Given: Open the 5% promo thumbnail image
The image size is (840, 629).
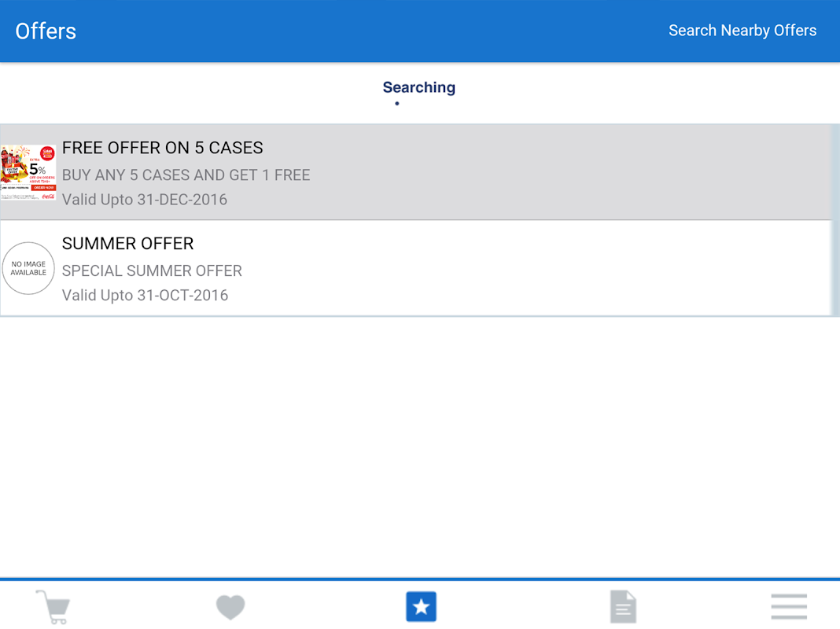Looking at the screenshot, I should pos(28,173).
